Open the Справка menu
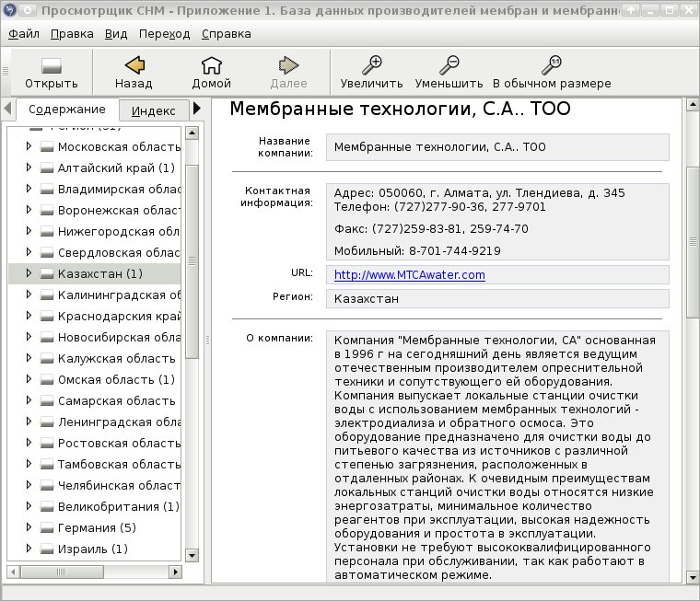 click(x=226, y=34)
